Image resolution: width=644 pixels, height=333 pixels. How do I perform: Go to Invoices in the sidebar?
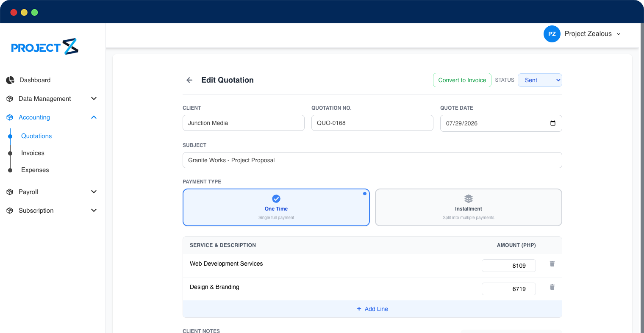[33, 153]
